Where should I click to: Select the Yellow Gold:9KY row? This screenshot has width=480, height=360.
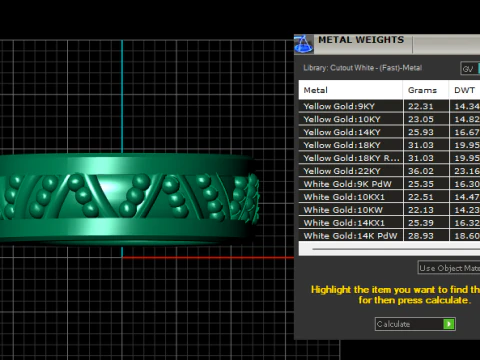(389, 106)
